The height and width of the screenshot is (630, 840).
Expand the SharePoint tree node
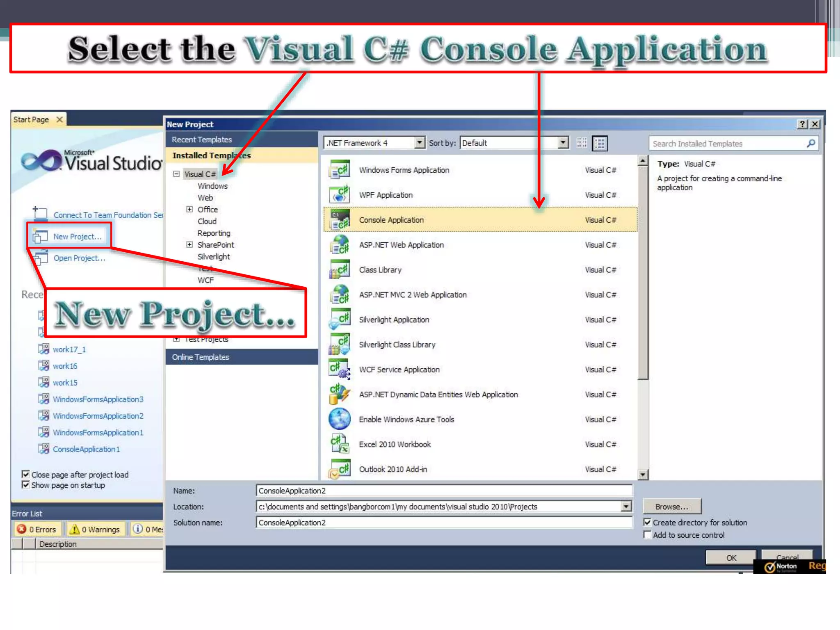click(x=189, y=245)
